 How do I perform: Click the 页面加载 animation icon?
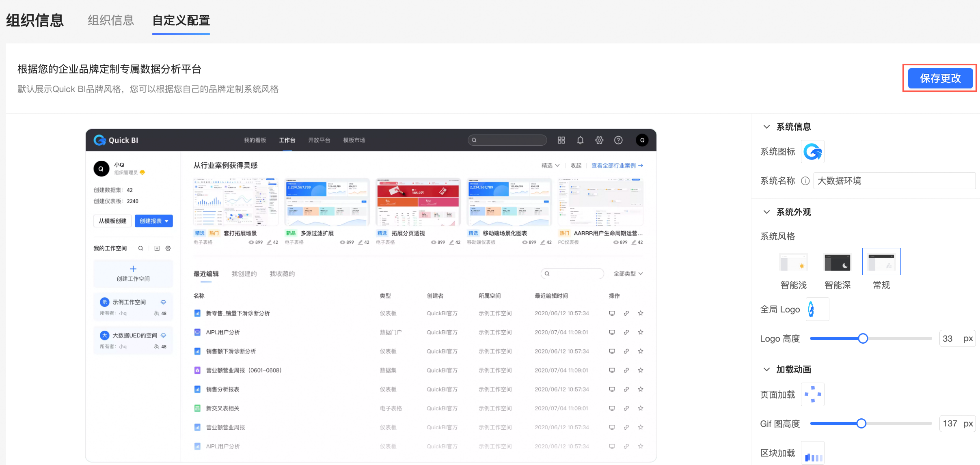(813, 394)
